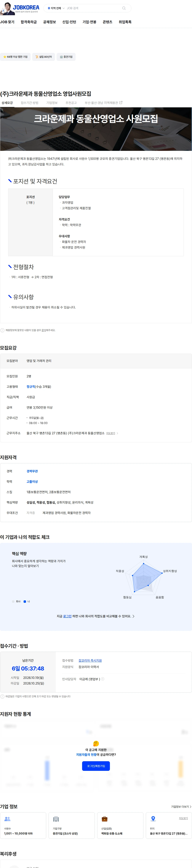The image size is (192, 868).
Task: Open 부산·울산·경남 지역채용관 external link
Action: point(104,103)
